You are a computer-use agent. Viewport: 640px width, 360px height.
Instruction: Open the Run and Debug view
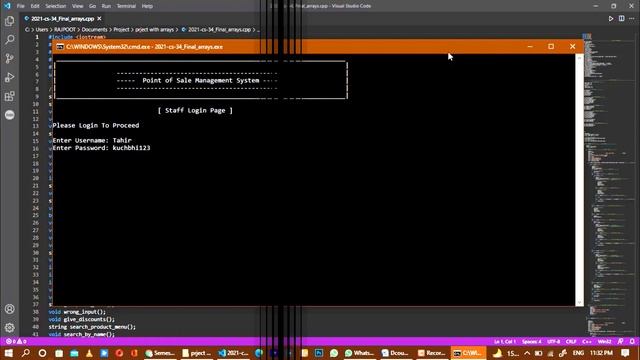click(x=9, y=77)
